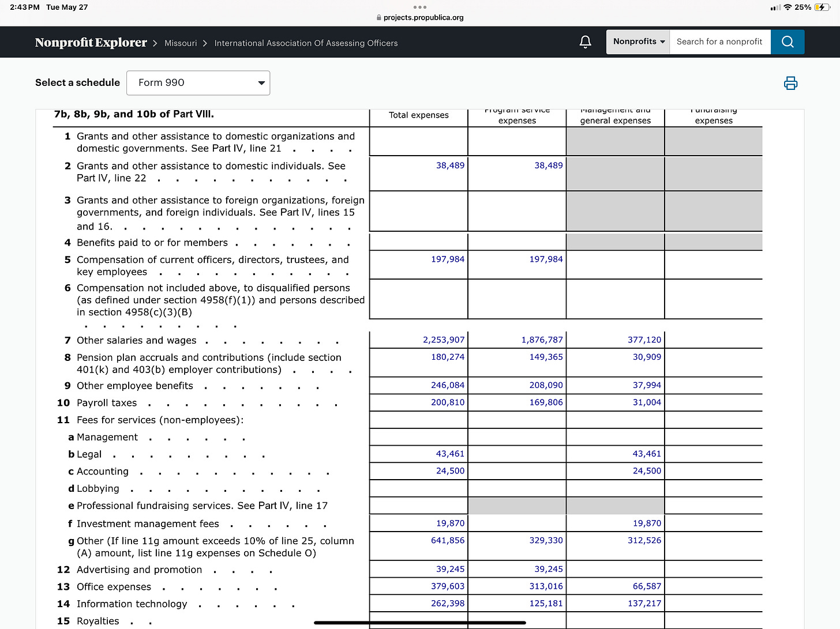Open the Form 990 schedule dropdown
This screenshot has height=629, width=840.
(x=198, y=83)
